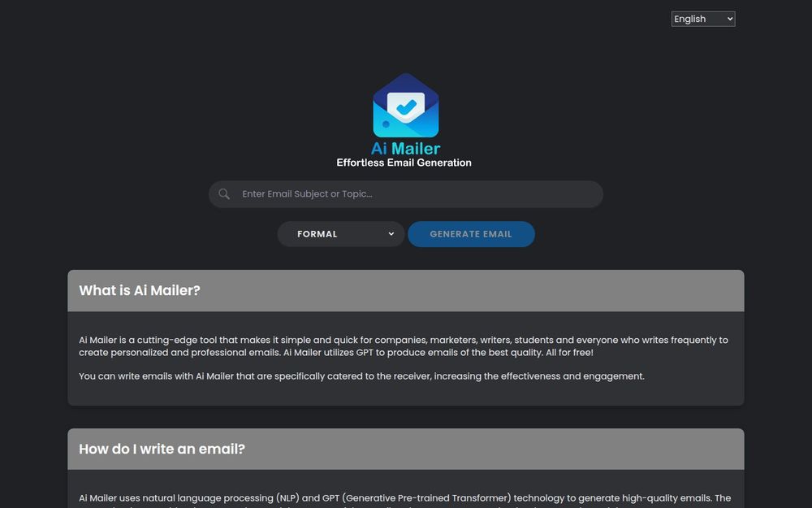Select the "How do I write an email?" heading
Viewport: 812px width, 508px height.
[x=162, y=449]
